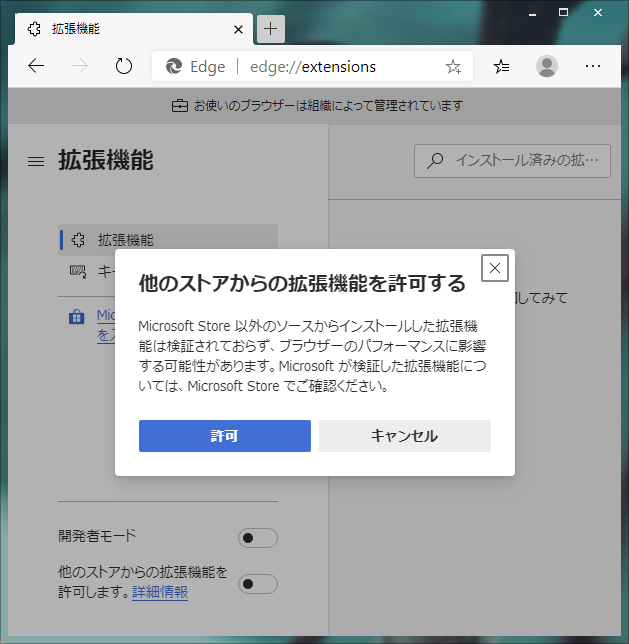This screenshot has width=629, height=644.
Task: Maximize the Edge window
Action: click(x=563, y=13)
